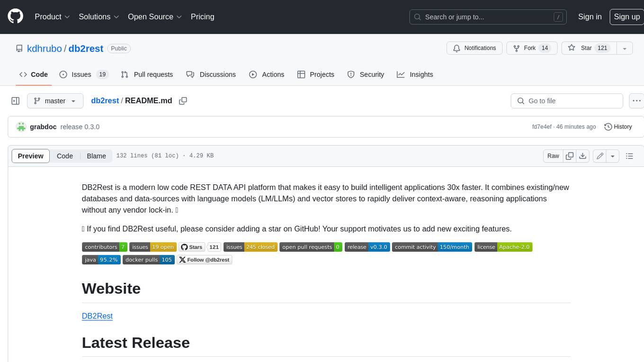Open the GitHub homepage logo

[15, 17]
